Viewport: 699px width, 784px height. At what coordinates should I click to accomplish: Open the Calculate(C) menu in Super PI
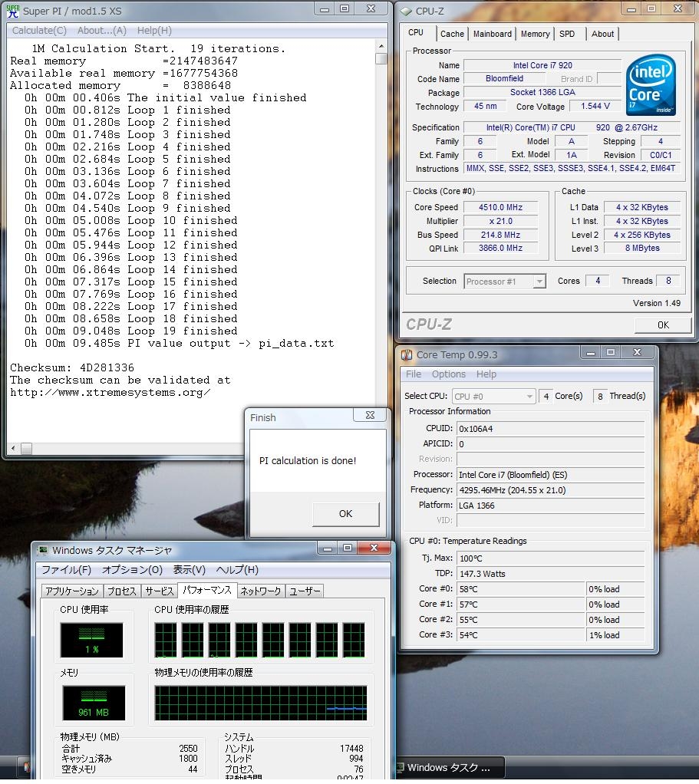39,31
